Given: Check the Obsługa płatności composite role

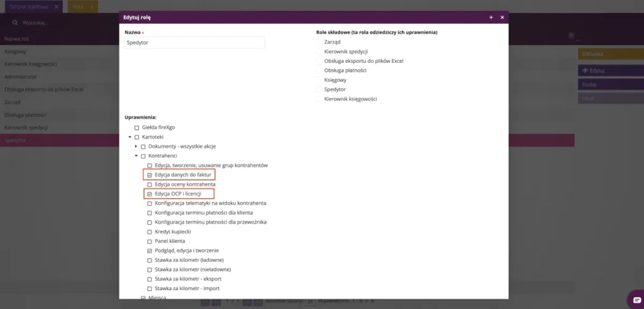Looking at the screenshot, I should [x=319, y=70].
